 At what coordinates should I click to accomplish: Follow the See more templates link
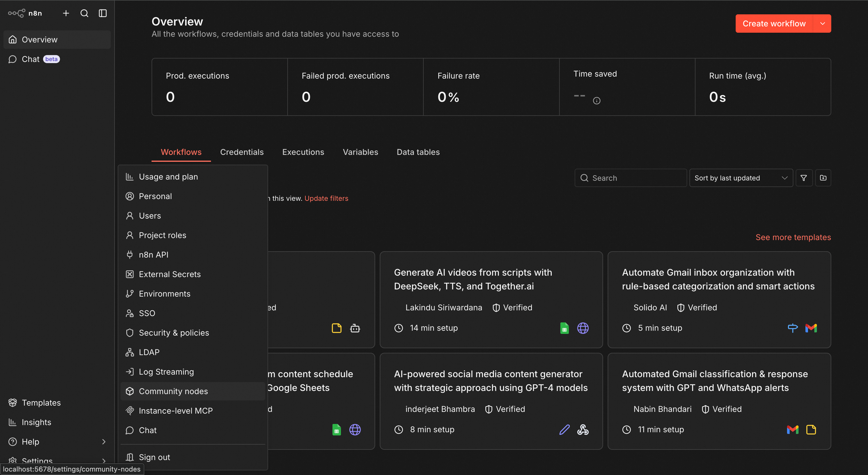tap(793, 237)
